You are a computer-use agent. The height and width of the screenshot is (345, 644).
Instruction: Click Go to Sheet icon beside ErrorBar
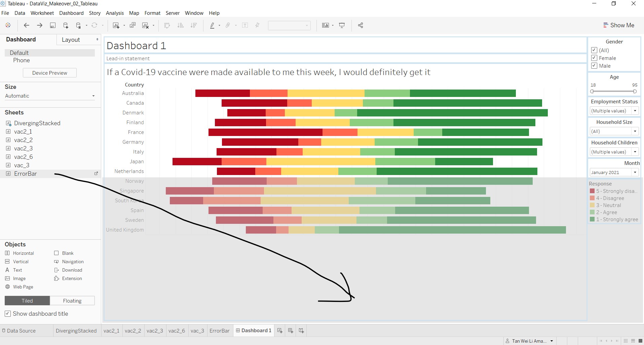pos(96,174)
